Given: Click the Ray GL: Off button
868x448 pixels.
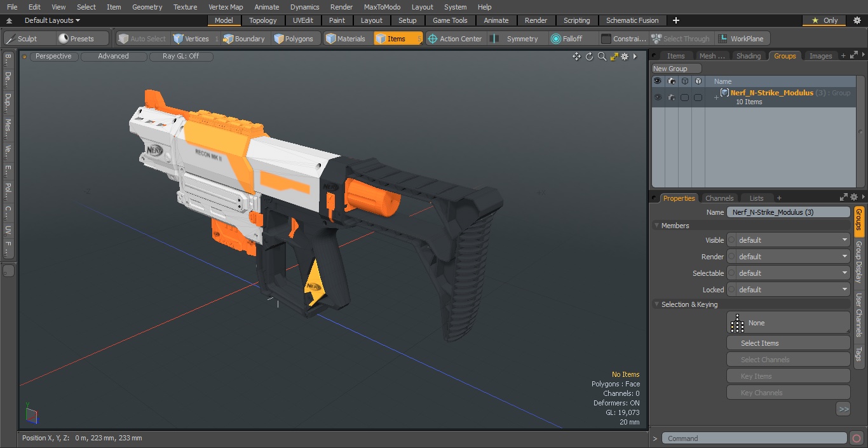Looking at the screenshot, I should (x=180, y=57).
